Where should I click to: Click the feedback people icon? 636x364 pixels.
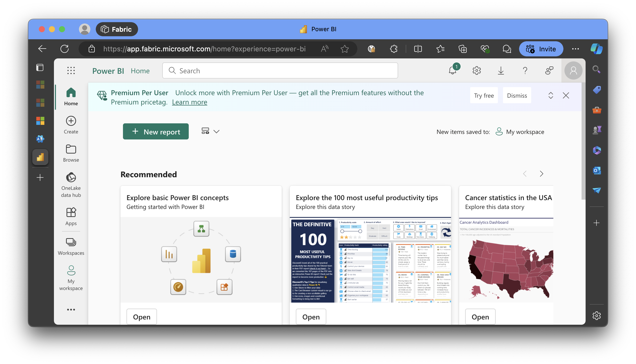pyautogui.click(x=549, y=70)
